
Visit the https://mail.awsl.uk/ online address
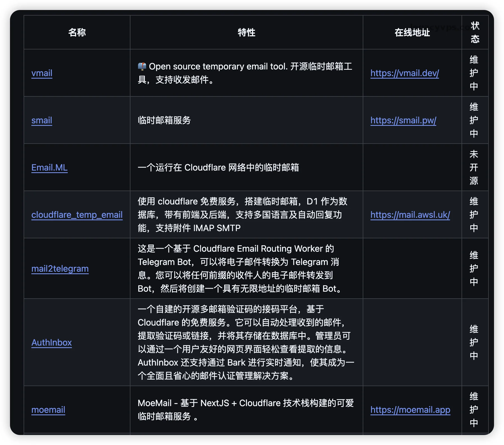pyautogui.click(x=410, y=215)
